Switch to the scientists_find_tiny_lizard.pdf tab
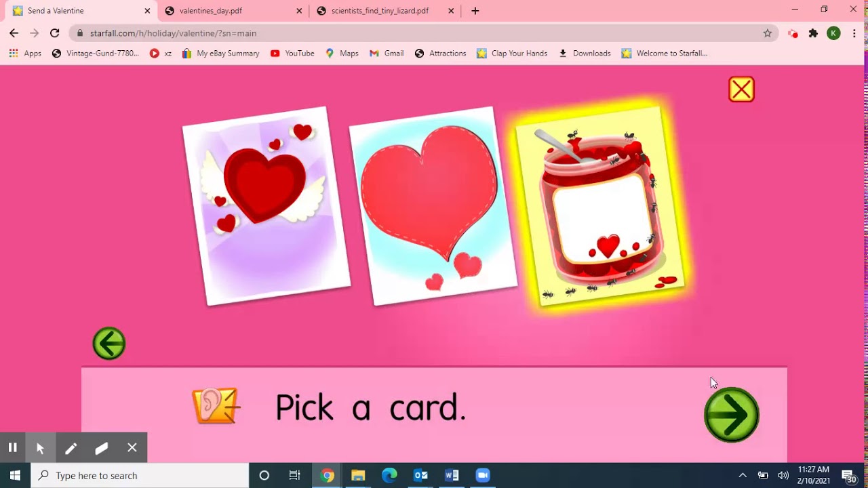 [x=385, y=11]
